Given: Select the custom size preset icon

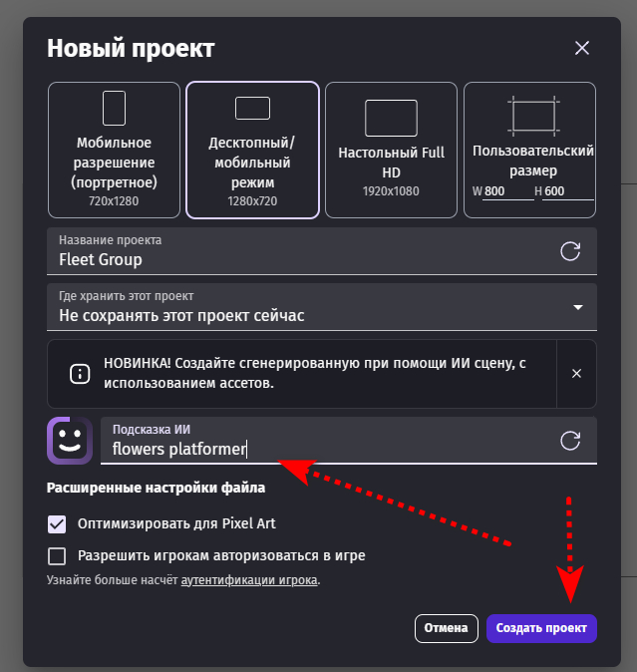Looking at the screenshot, I should tap(535, 116).
